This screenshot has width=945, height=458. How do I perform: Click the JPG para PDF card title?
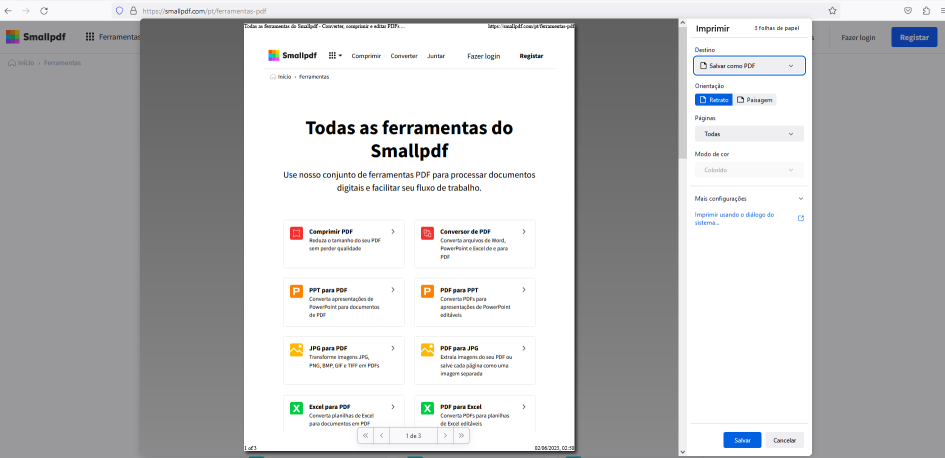pyautogui.click(x=328, y=348)
